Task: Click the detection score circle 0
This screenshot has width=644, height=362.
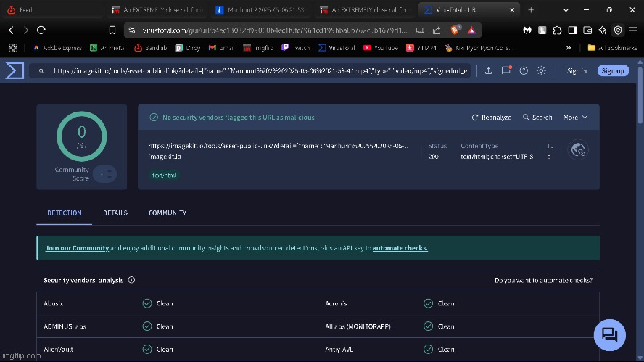Action: click(x=82, y=136)
